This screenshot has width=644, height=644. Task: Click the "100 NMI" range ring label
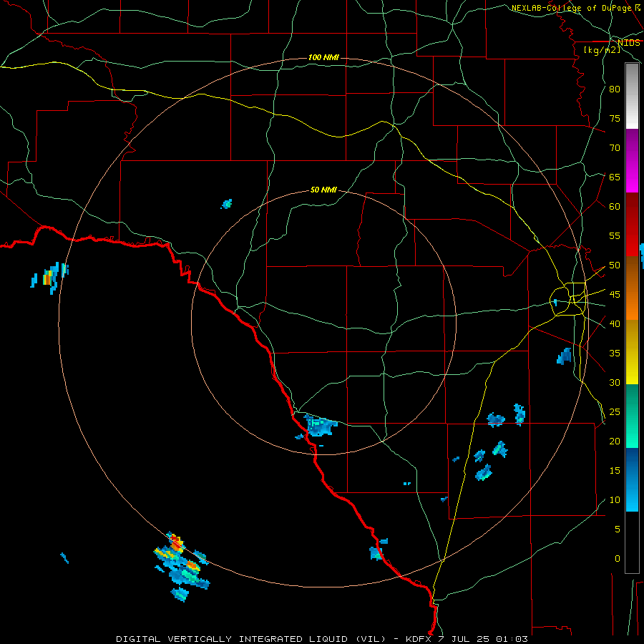pos(323,57)
